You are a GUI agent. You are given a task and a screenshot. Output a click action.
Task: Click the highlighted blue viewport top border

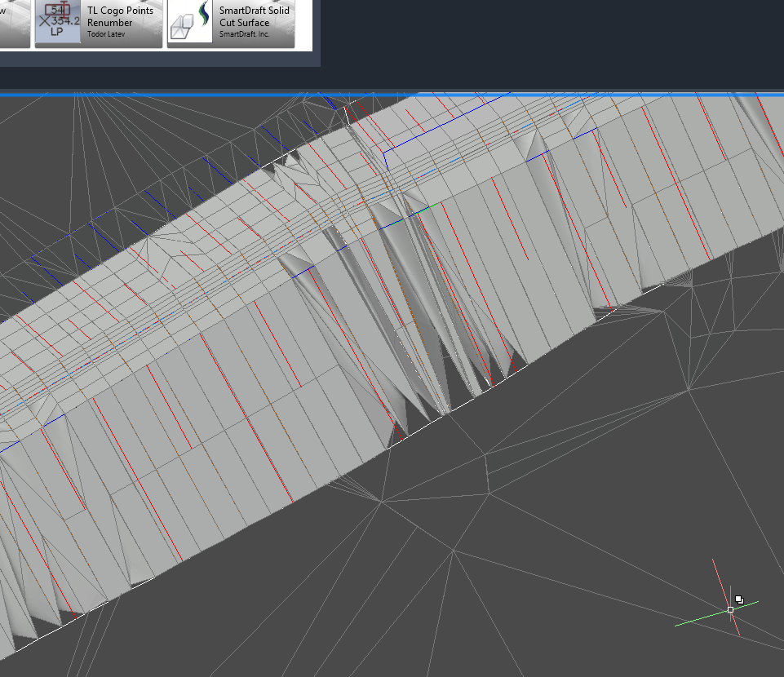[x=392, y=95]
